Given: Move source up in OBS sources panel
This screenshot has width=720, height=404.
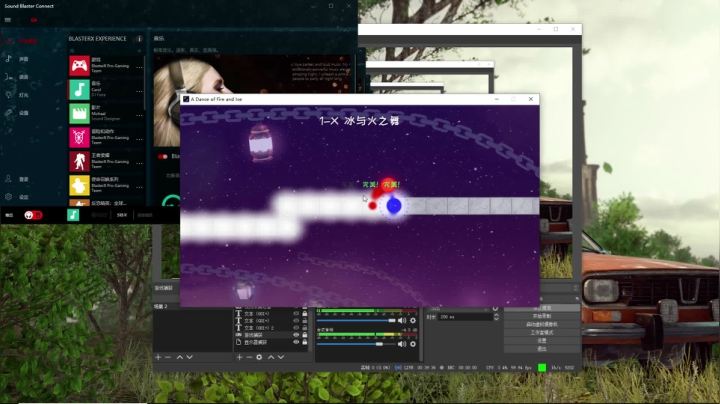Looking at the screenshot, I should pos(271,357).
